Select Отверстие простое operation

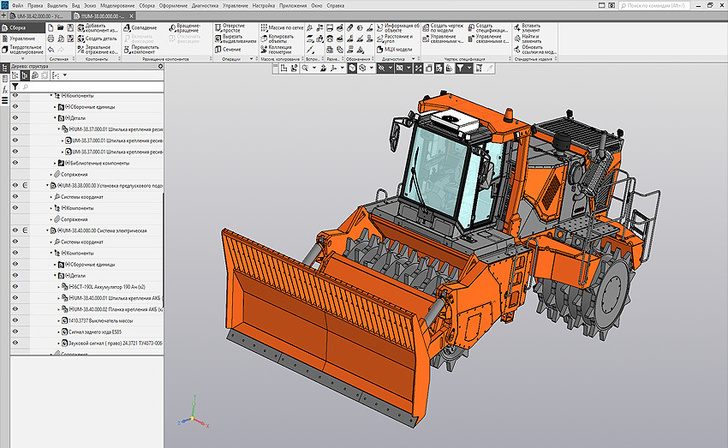[230, 28]
